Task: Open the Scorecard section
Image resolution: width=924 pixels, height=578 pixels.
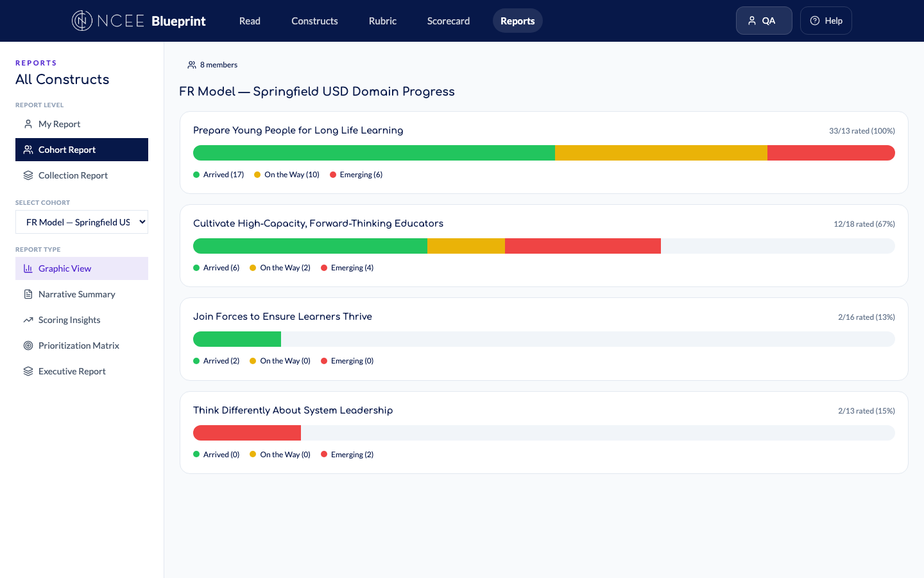Action: click(448, 21)
